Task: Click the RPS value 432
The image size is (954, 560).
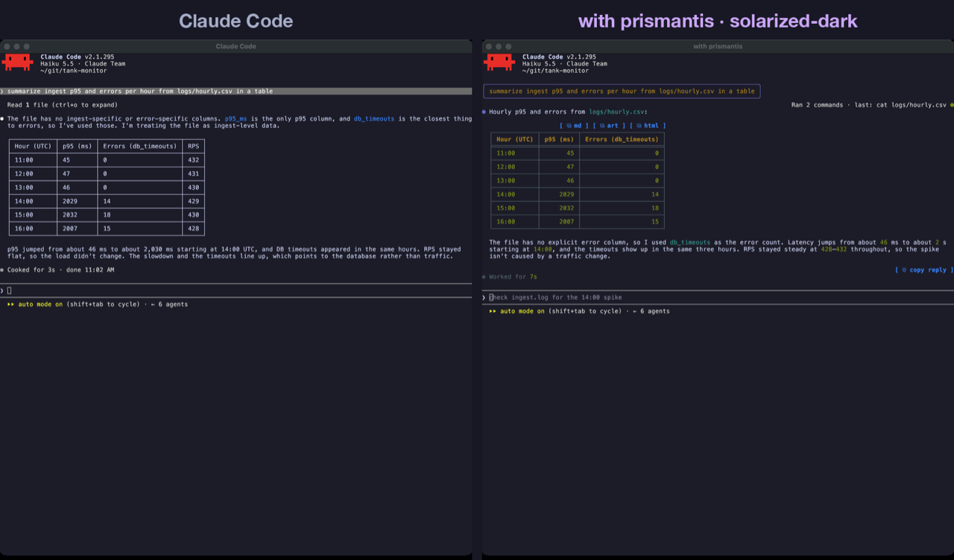Action: (x=194, y=160)
